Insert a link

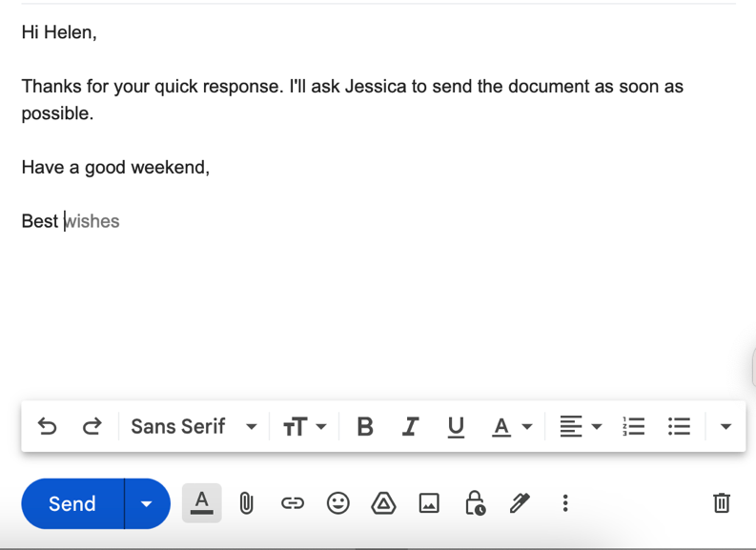293,503
